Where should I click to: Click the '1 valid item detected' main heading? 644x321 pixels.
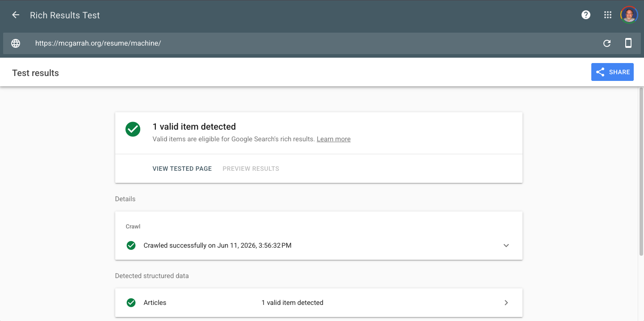pos(194,127)
